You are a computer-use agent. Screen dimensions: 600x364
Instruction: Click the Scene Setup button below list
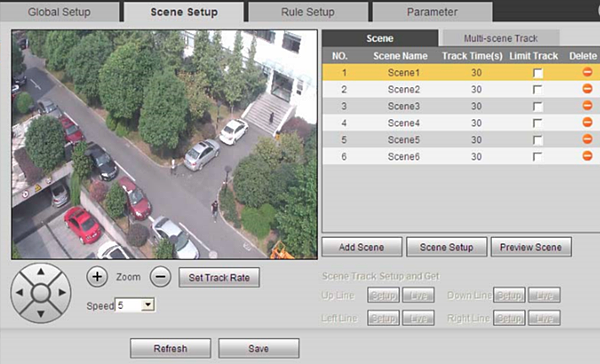tap(447, 247)
